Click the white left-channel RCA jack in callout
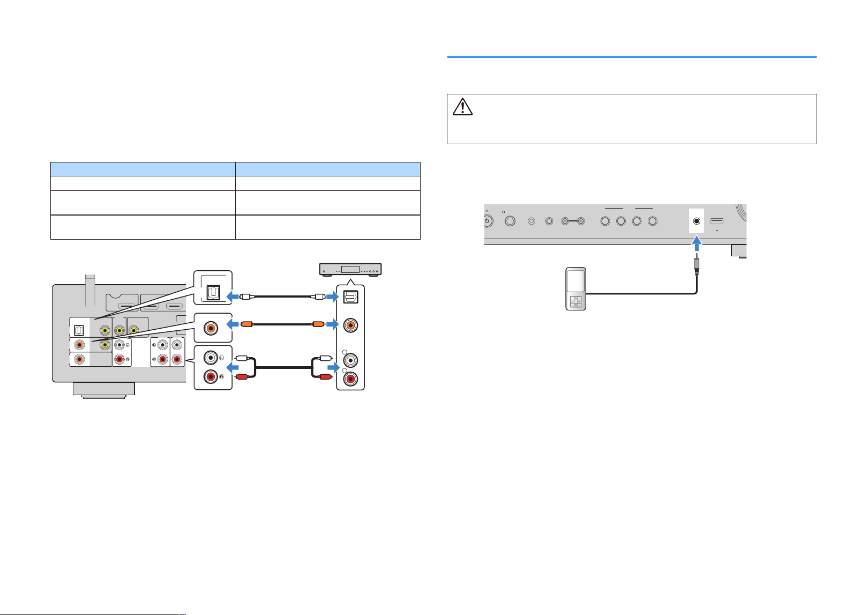Viewport: 868px width, 615px height. (x=209, y=358)
